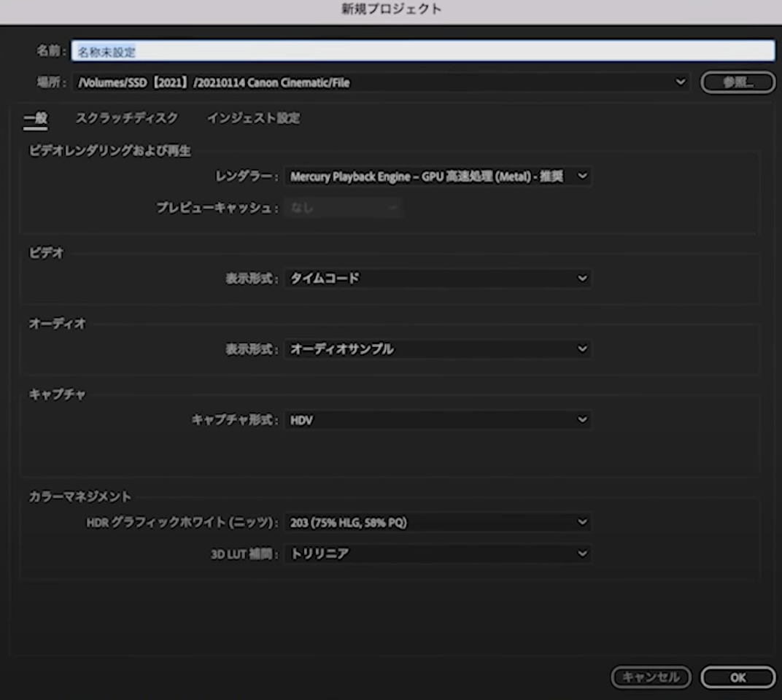Open the オーディオ 表示形式 dropdown
This screenshot has width=782, height=700.
(581, 349)
